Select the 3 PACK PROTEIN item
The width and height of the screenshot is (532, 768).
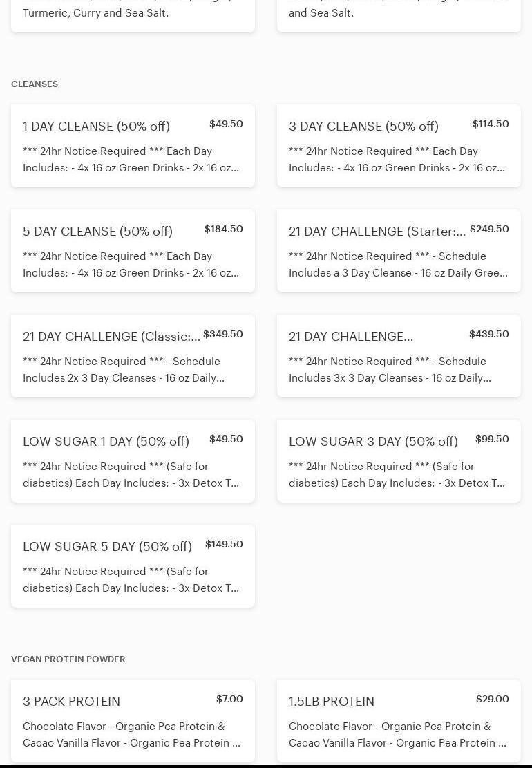coord(133,721)
